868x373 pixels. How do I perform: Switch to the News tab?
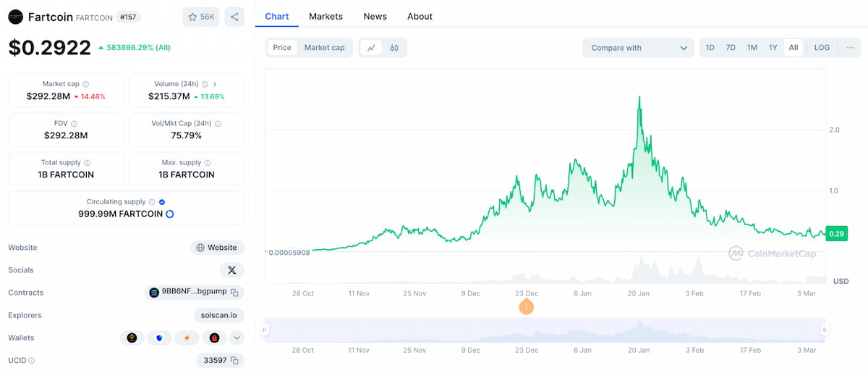[375, 16]
